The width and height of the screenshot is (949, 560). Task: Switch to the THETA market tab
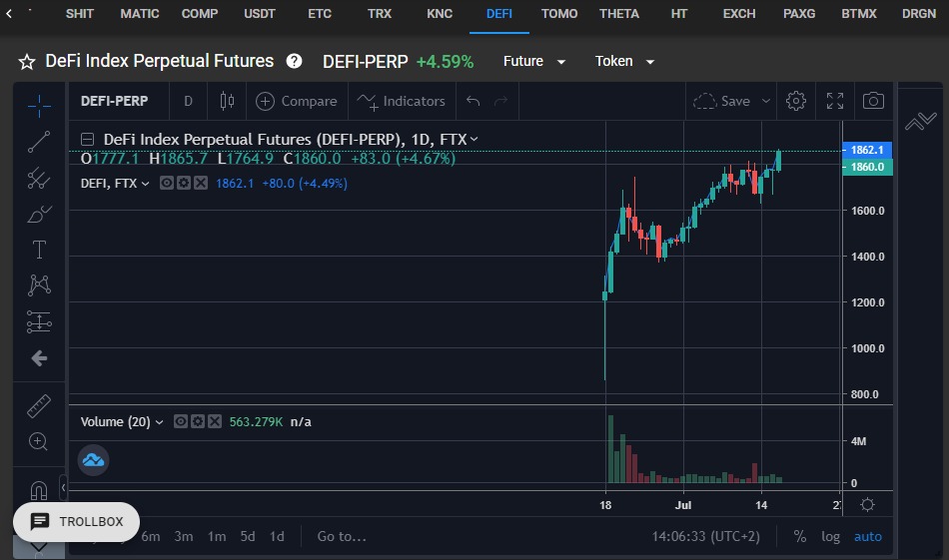pyautogui.click(x=619, y=13)
